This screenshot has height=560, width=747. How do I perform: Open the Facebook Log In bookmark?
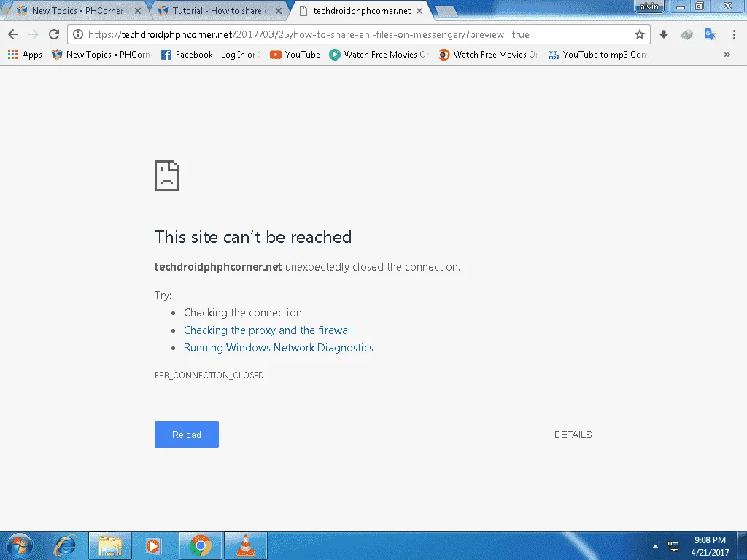point(211,55)
